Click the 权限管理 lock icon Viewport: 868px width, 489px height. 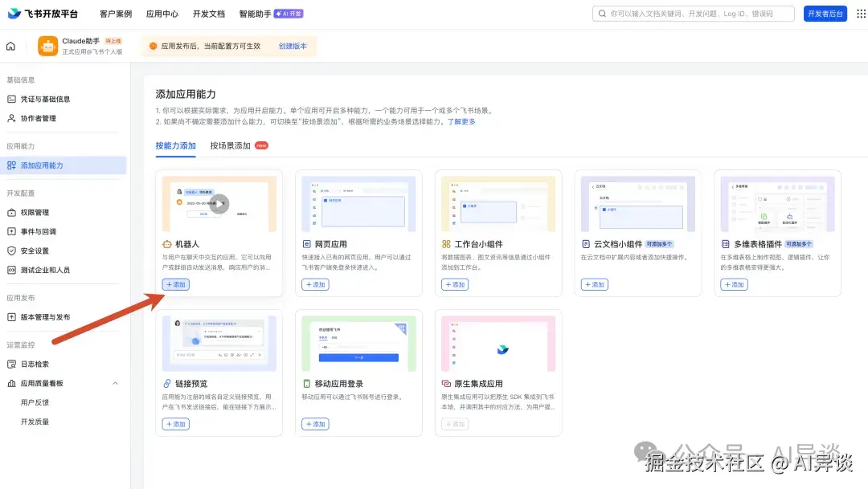pyautogui.click(x=11, y=213)
